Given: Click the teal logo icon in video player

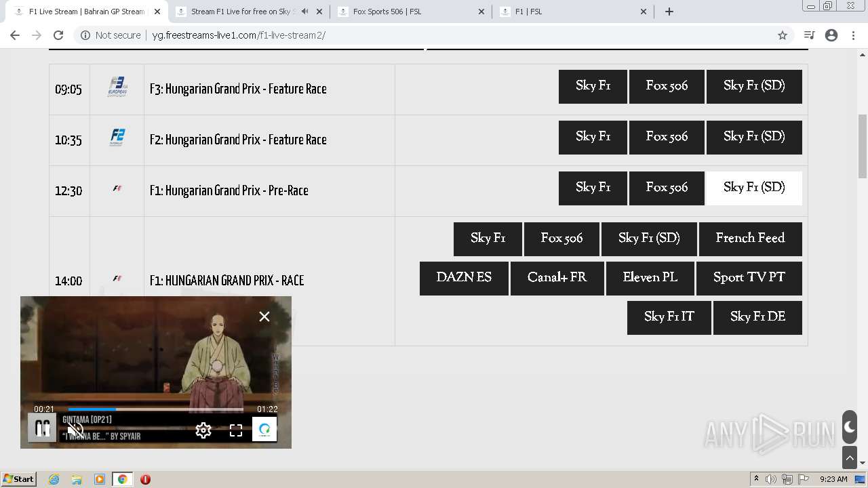Looking at the screenshot, I should pos(264,429).
